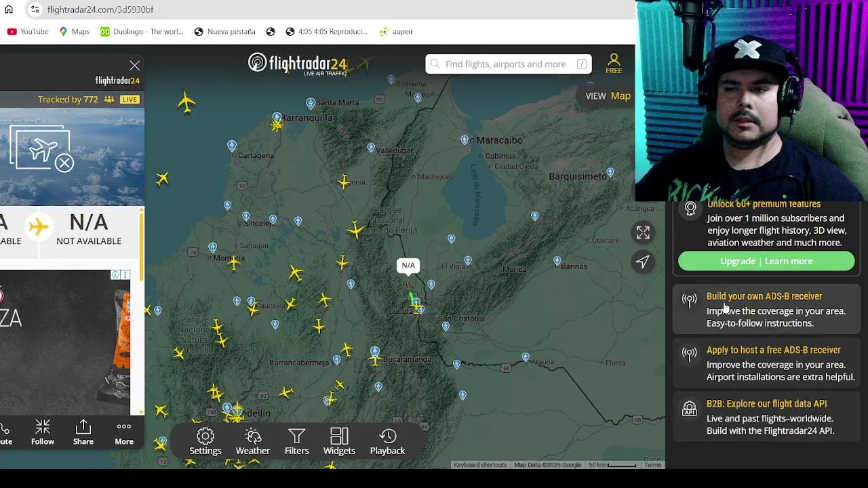Open the VIEW Map selector
The width and height of the screenshot is (868, 488).
pyautogui.click(x=608, y=96)
